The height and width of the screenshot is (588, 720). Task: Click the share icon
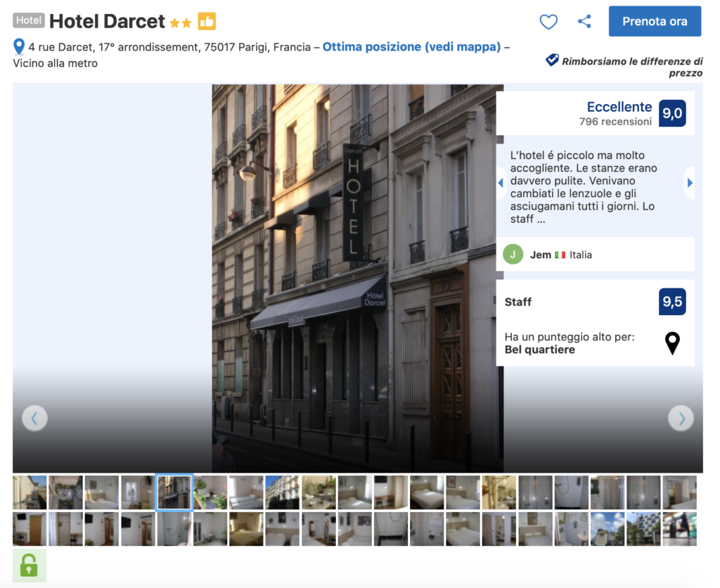(x=584, y=22)
